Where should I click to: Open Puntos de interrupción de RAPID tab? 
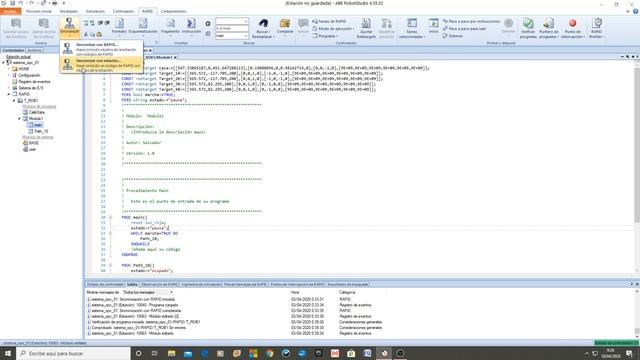(297, 284)
